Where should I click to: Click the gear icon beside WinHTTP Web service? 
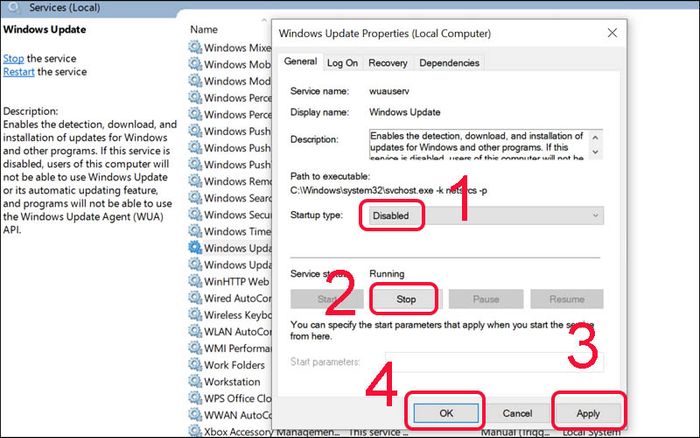[x=195, y=281]
